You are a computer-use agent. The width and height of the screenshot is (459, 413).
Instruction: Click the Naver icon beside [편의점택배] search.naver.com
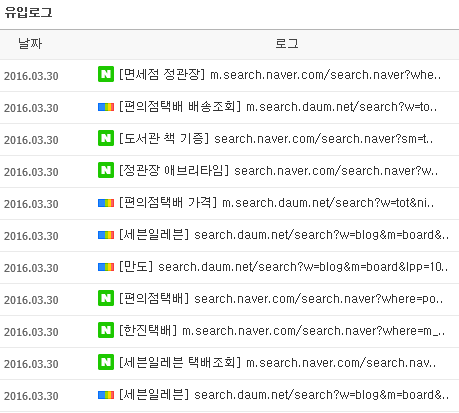pyautogui.click(x=106, y=298)
